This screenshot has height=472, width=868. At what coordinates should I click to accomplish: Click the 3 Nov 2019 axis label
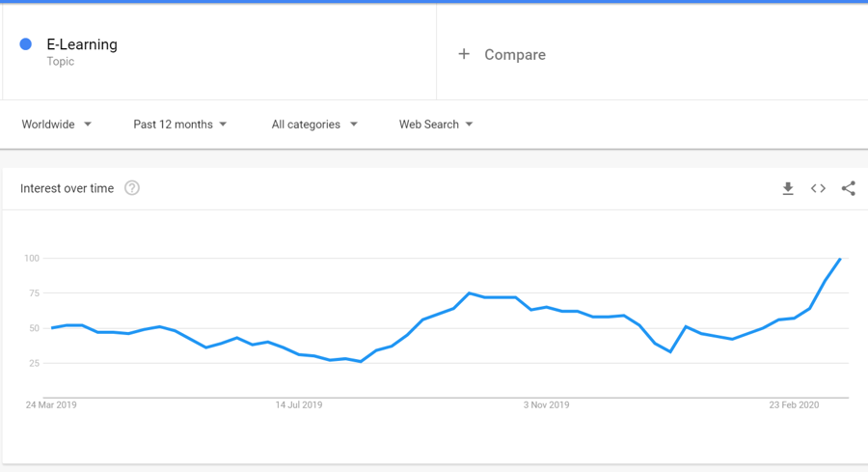(x=547, y=405)
